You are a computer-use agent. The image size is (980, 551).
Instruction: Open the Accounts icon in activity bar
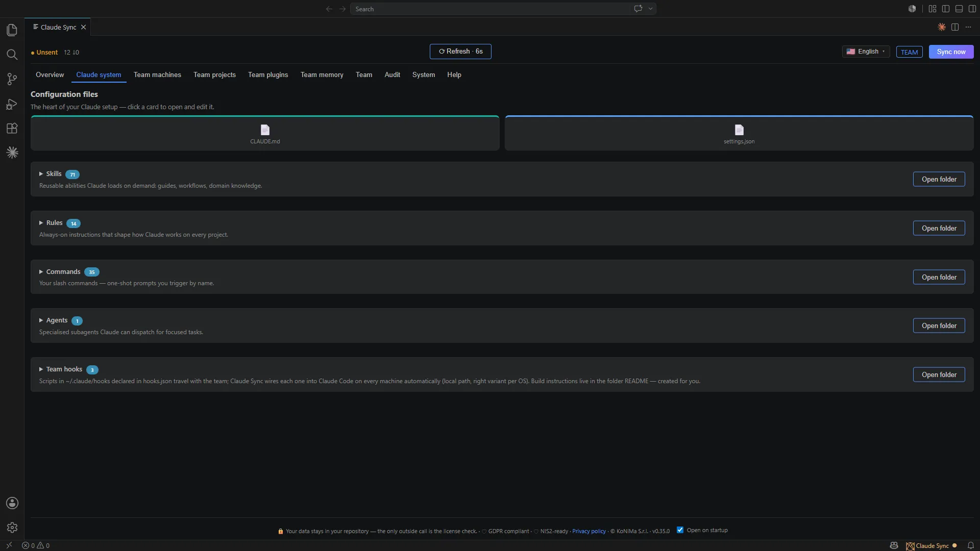click(12, 503)
